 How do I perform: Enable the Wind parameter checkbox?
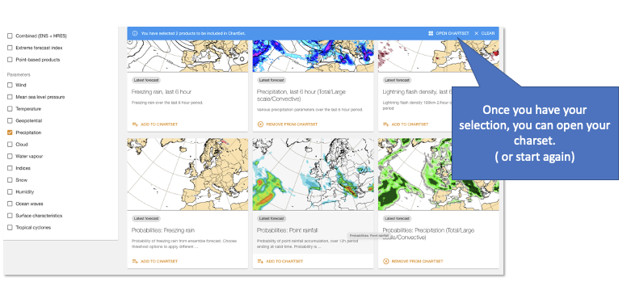[x=10, y=85]
